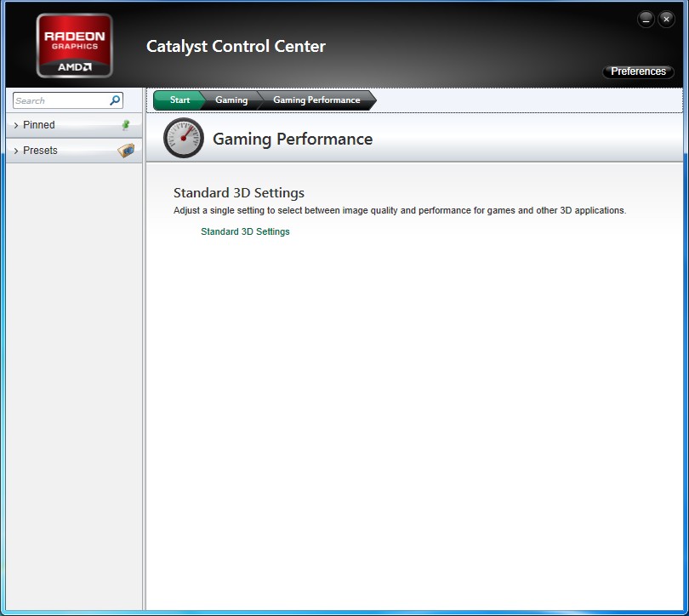Click the Gaming Performance gauge icon
The height and width of the screenshot is (616, 689).
pos(184,138)
